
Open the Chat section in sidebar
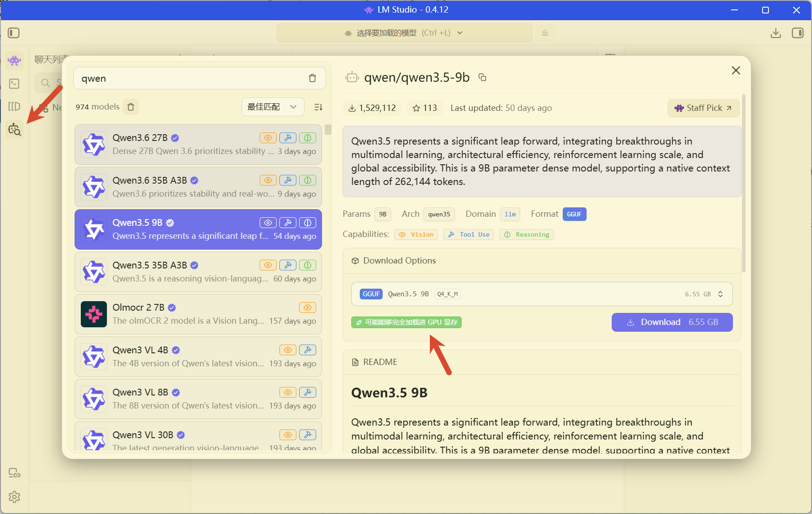(x=14, y=60)
